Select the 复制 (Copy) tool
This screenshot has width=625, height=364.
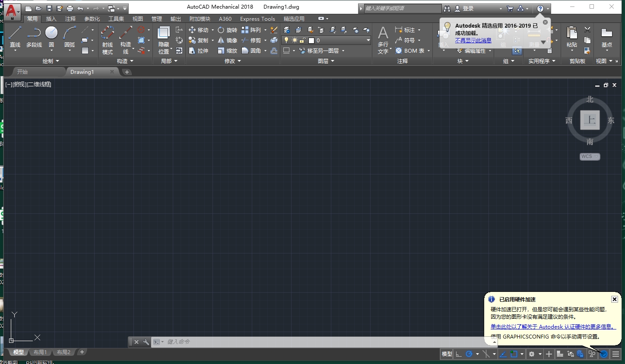pos(199,40)
